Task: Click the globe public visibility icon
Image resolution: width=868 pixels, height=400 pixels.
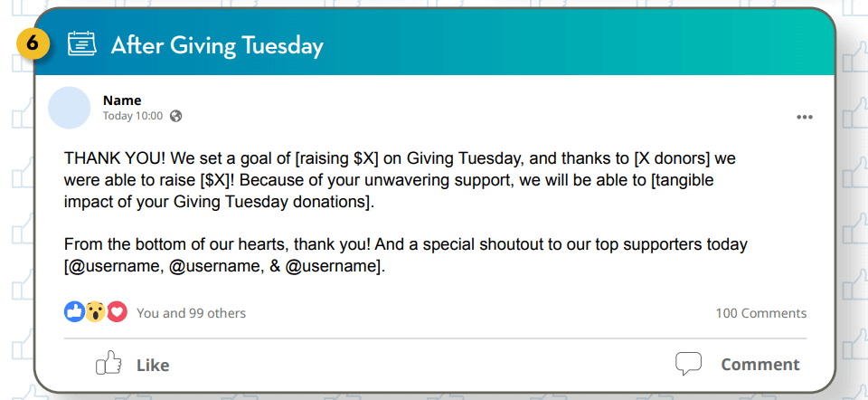Action: 176,116
